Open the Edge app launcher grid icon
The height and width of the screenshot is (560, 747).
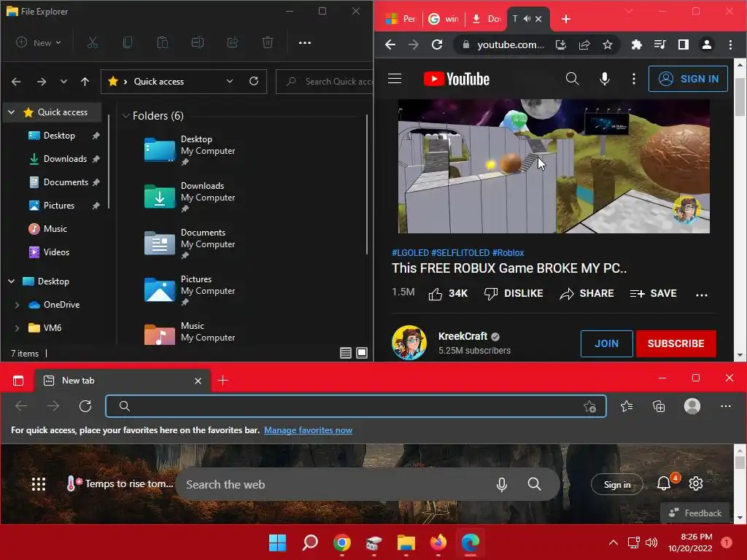point(39,484)
